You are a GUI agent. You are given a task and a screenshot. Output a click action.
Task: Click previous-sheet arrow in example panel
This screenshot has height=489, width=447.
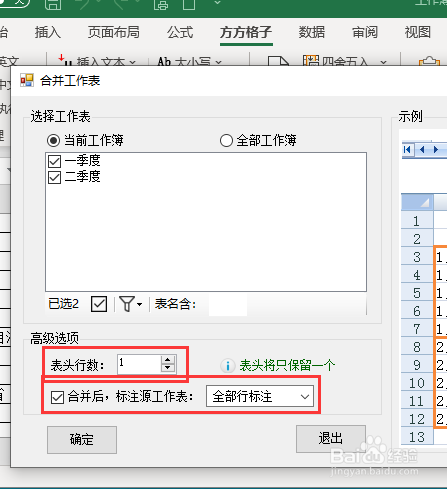pos(422,150)
